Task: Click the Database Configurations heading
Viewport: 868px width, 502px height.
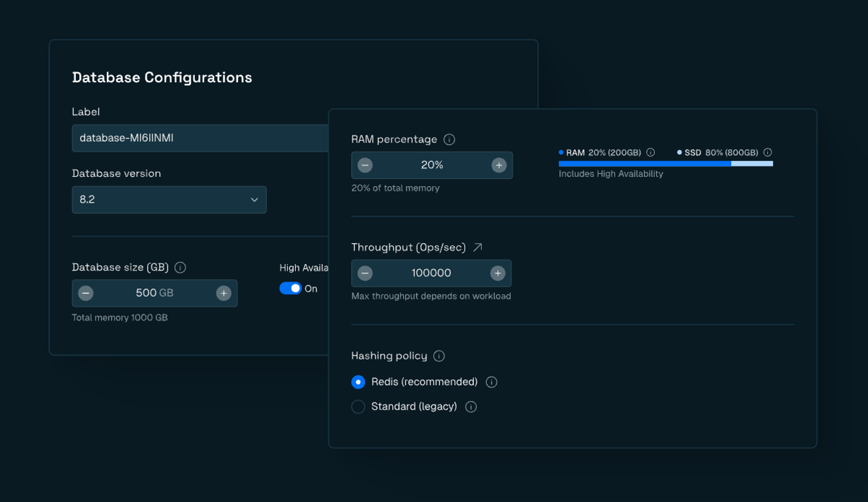Action: click(162, 78)
